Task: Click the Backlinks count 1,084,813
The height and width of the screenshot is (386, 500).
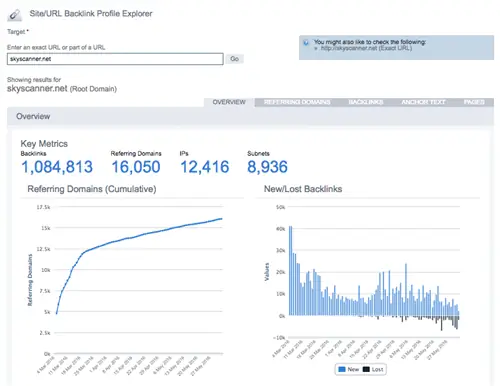Action: point(57,167)
